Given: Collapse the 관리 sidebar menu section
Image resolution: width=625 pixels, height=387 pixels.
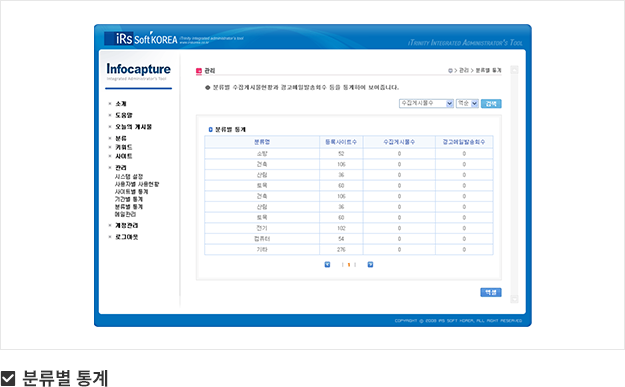Looking at the screenshot, I should click(120, 168).
